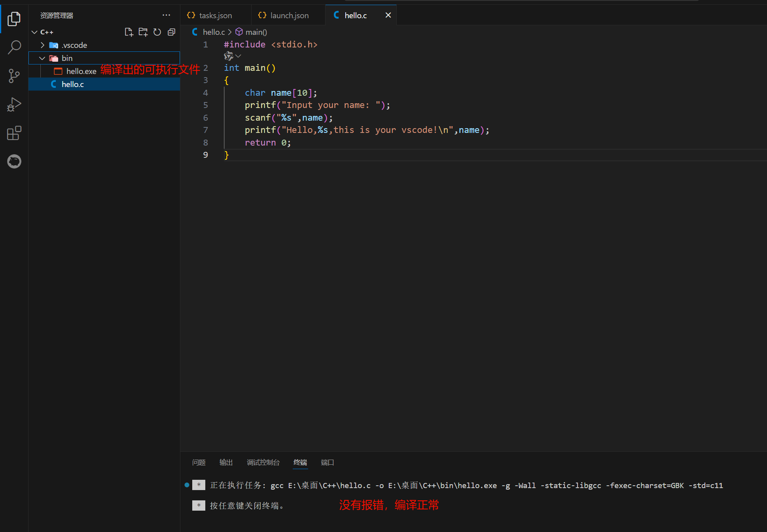Click the New Folder icon in explorer
Screen dimensions: 767x532
[x=143, y=32]
